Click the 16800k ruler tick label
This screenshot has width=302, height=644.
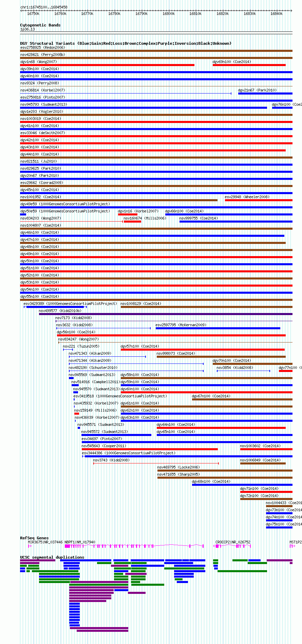point(169,14)
